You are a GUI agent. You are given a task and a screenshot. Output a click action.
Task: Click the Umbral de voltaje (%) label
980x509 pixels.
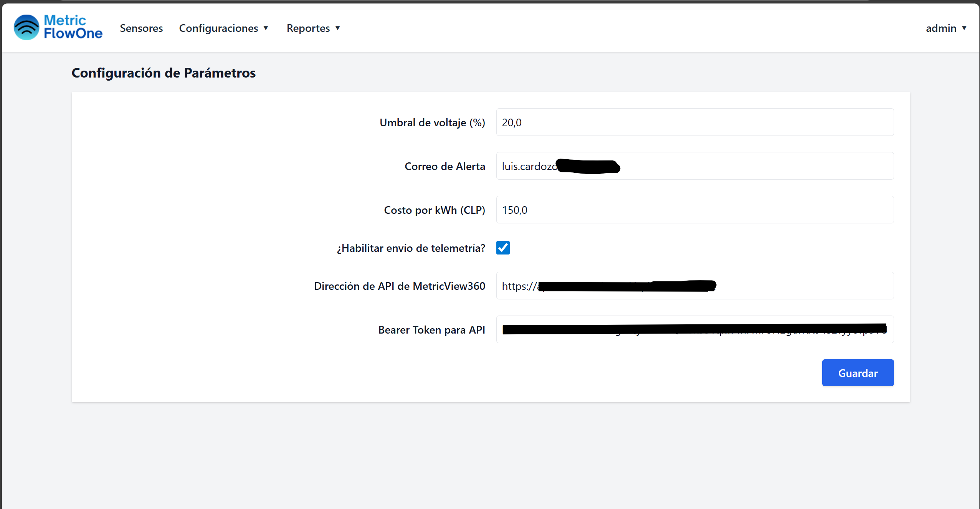click(432, 122)
